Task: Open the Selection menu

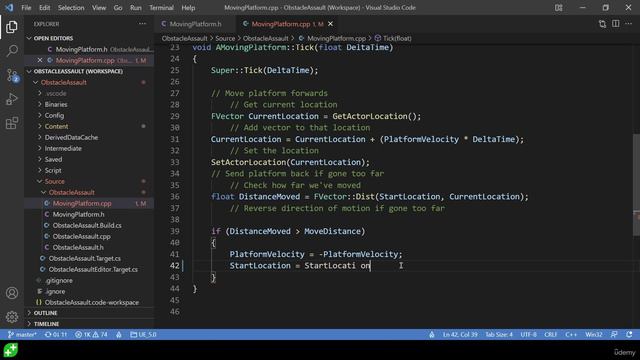Action: click(x=71, y=8)
